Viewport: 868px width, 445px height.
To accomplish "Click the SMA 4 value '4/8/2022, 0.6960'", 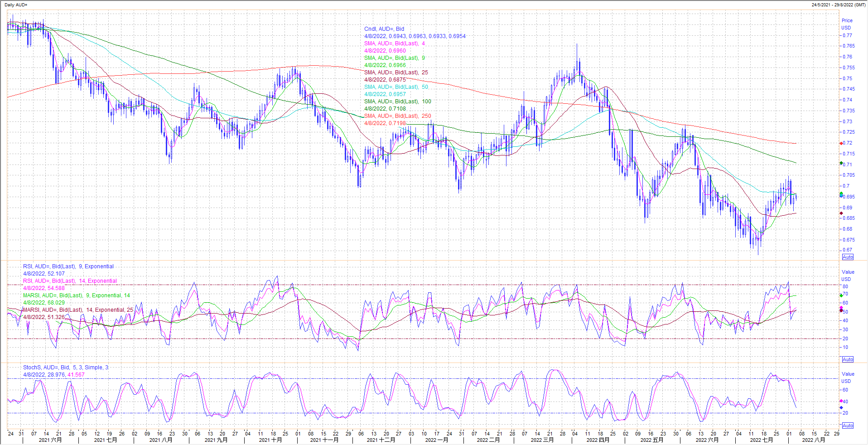I will click(x=385, y=51).
